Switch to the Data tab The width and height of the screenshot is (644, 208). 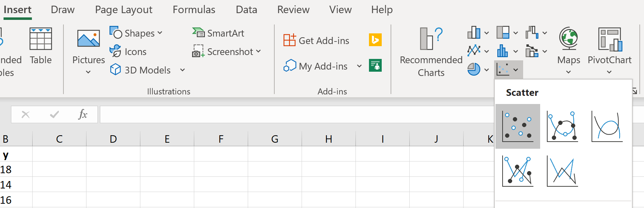pos(246,10)
